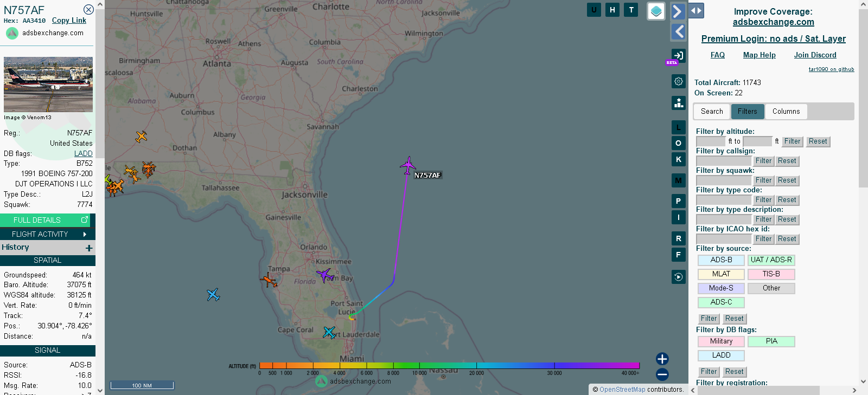Switch to the Search tab

[x=712, y=112]
